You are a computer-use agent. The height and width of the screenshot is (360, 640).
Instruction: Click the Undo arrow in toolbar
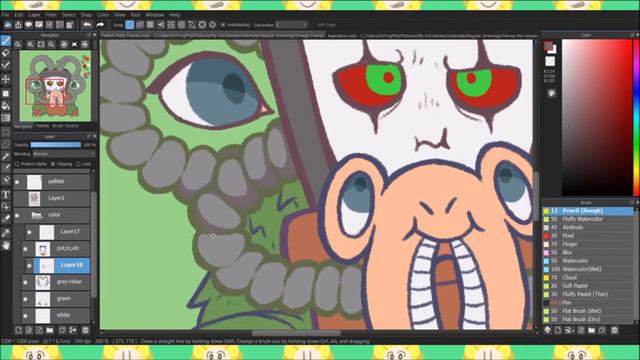coord(87,25)
